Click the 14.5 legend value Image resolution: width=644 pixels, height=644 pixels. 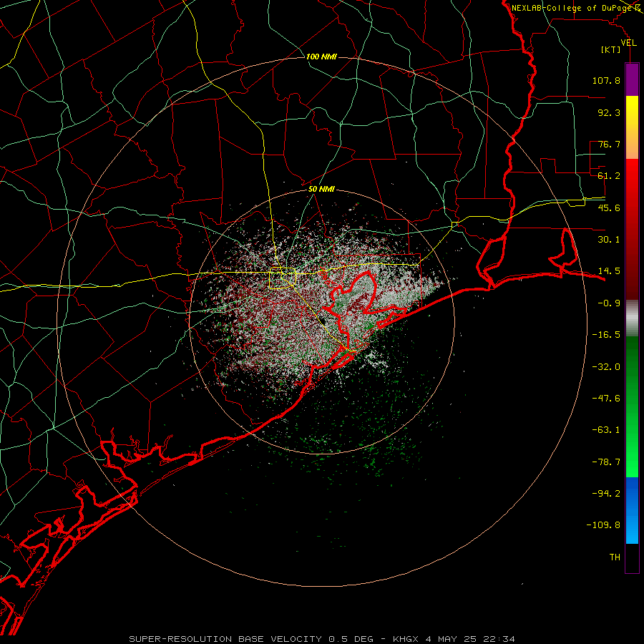[609, 271]
